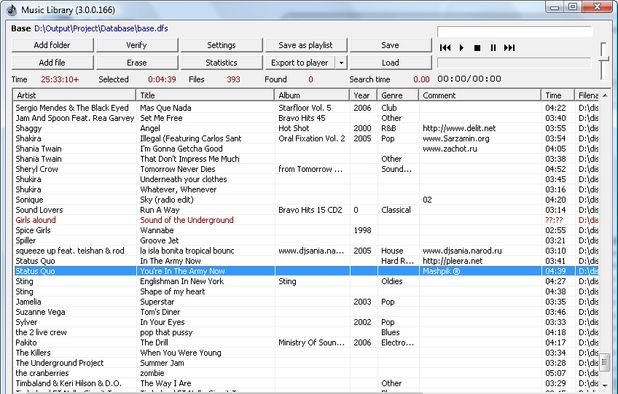Sort by the Artist column header
The image size is (618, 394).
[74, 95]
